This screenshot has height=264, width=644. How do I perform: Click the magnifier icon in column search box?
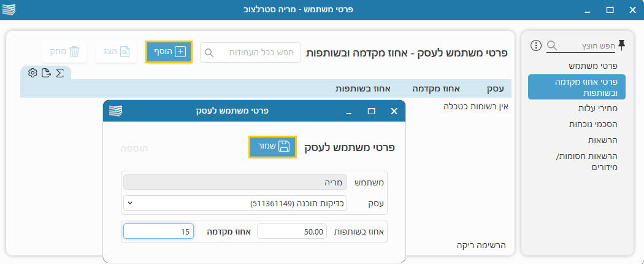[x=209, y=53]
